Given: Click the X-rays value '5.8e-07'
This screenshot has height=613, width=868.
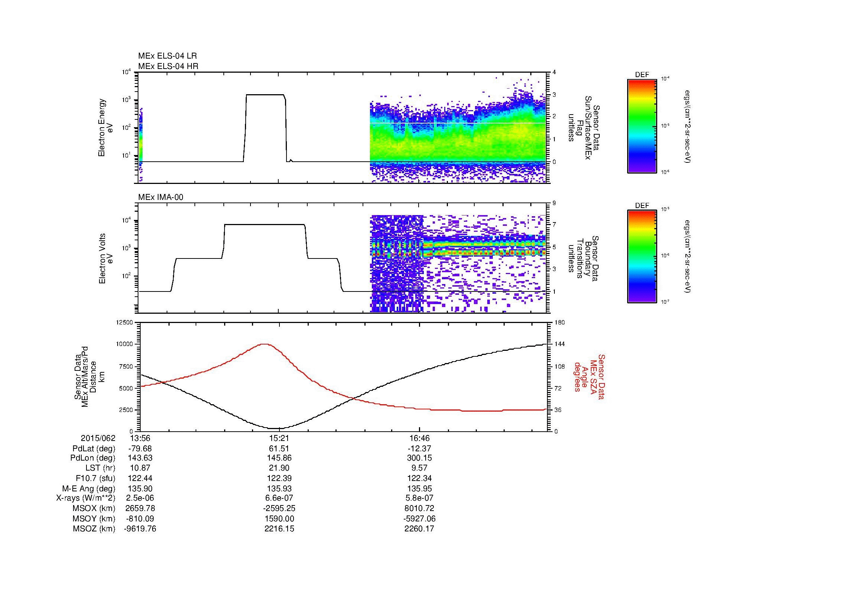Looking at the screenshot, I should 419,498.
